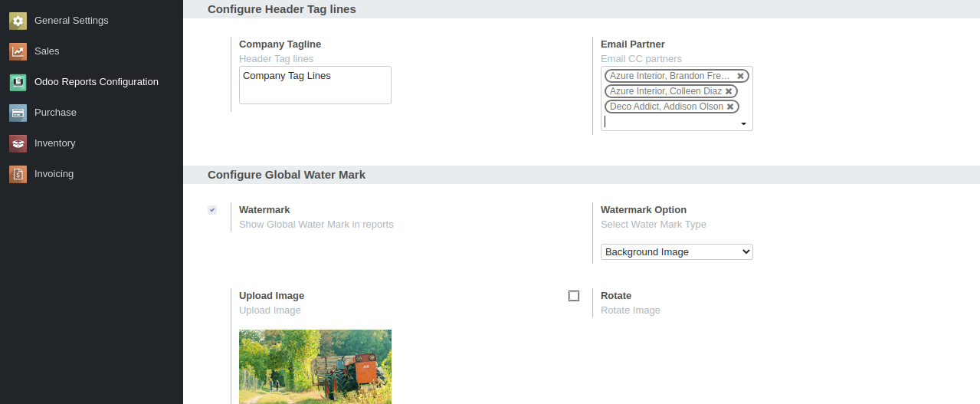Viewport: 980px width, 404px height.
Task: Toggle the Watermark checkbox
Action: pos(212,210)
